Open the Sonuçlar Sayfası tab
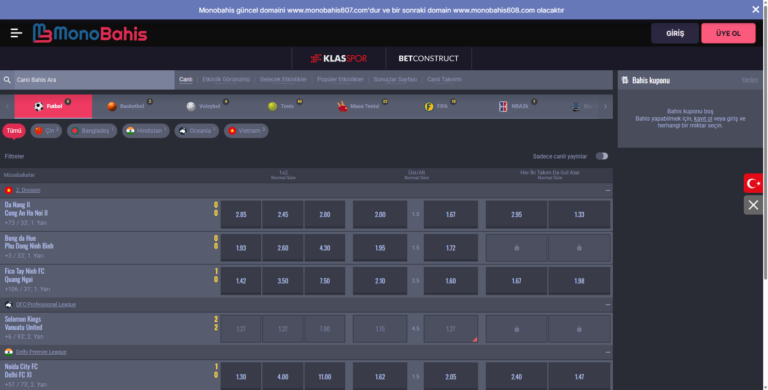Viewport: 768px width, 390px height. [x=395, y=79]
